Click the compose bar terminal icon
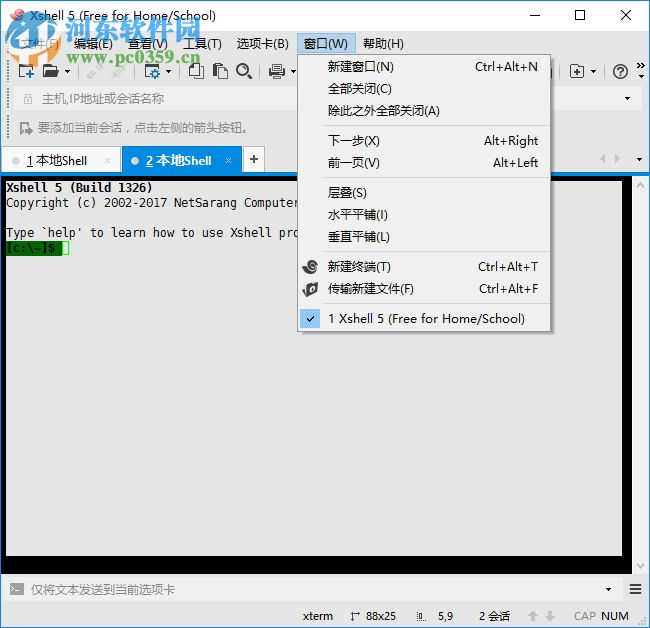 [x=17, y=589]
